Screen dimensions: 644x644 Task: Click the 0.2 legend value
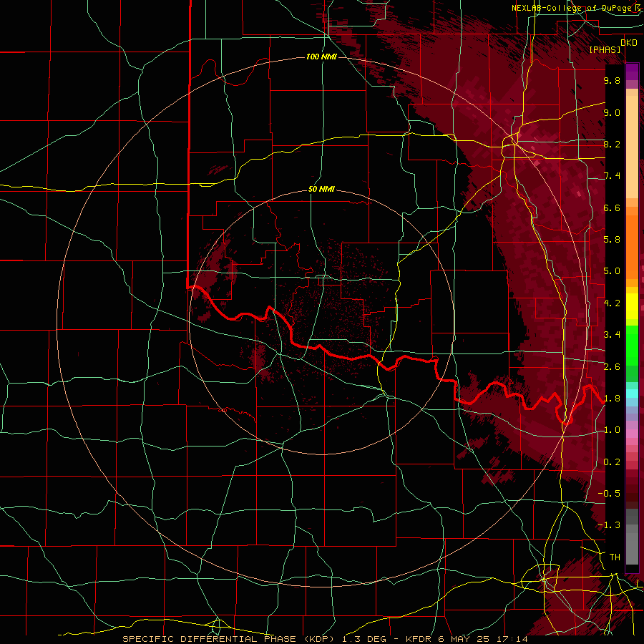[x=612, y=462]
